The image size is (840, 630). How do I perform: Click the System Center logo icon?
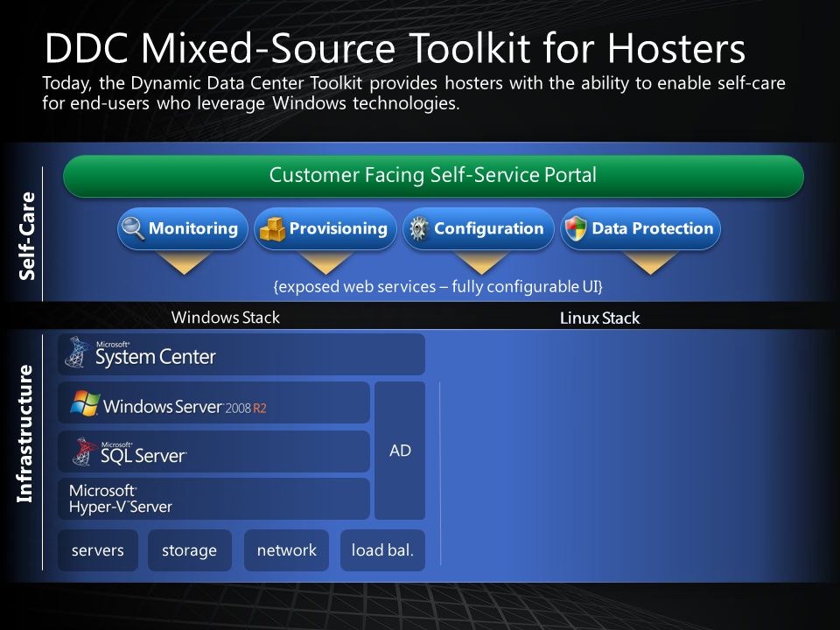pos(77,353)
